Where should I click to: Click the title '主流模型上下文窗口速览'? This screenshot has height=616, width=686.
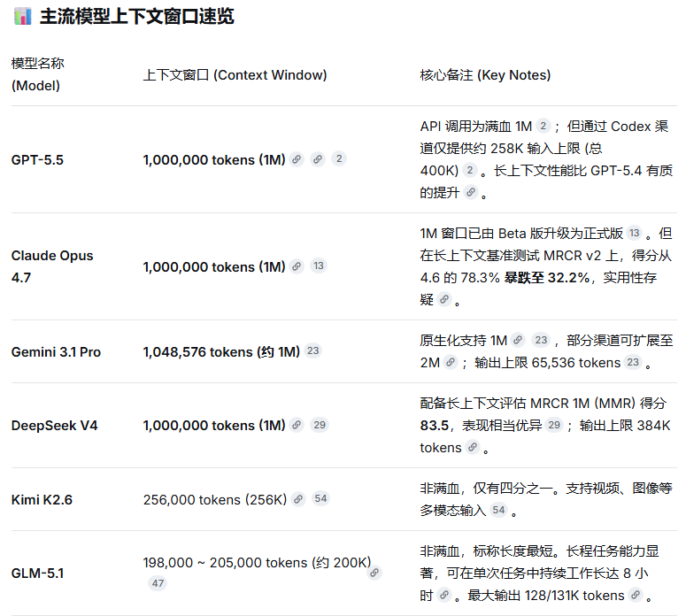tap(137, 17)
